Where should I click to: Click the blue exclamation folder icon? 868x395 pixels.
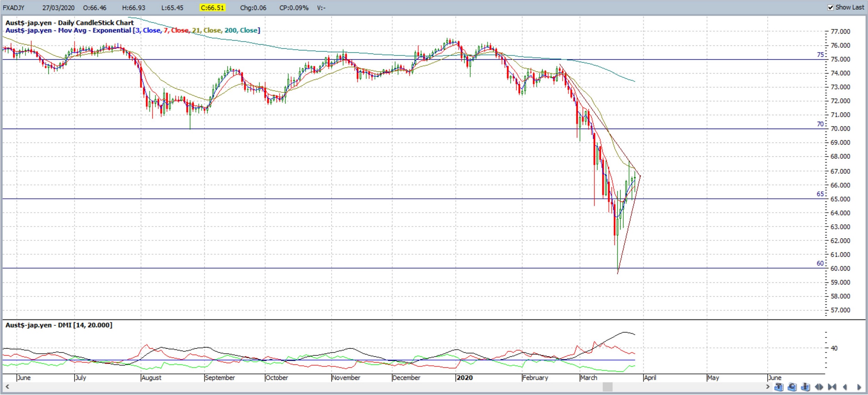click(x=805, y=387)
